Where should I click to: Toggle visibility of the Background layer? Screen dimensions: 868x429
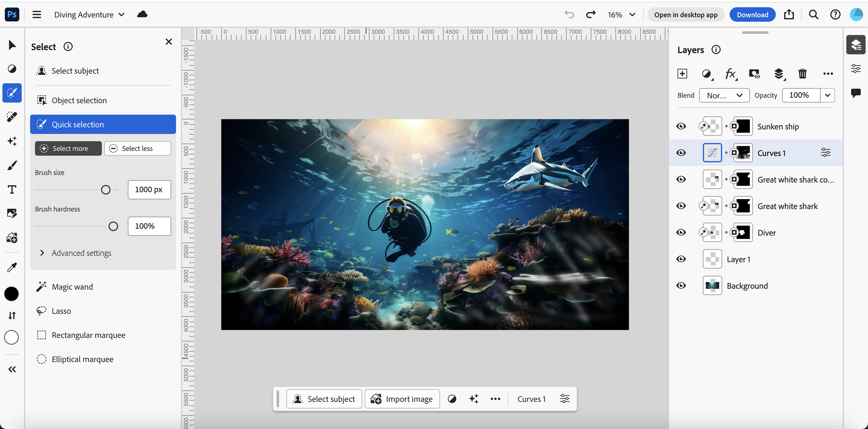680,285
